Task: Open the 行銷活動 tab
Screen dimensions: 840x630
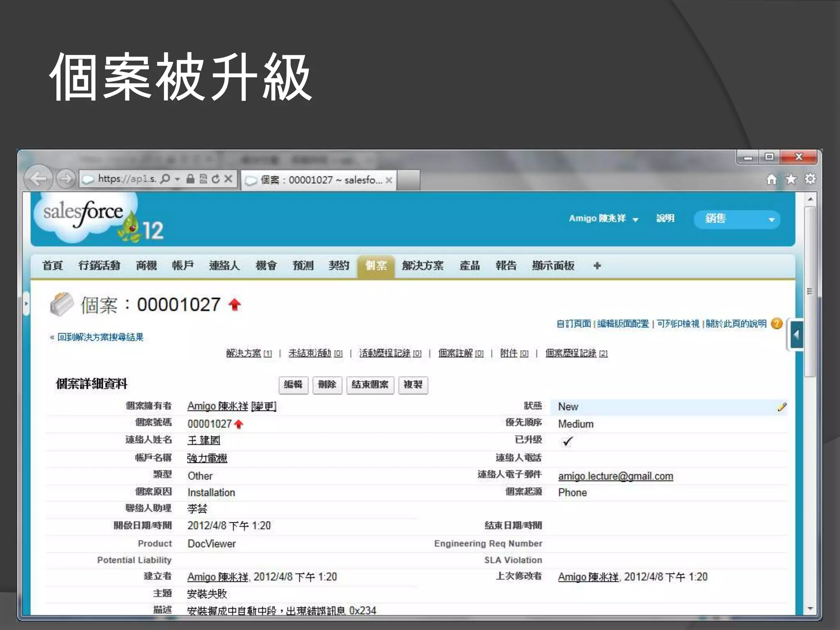Action: click(99, 266)
